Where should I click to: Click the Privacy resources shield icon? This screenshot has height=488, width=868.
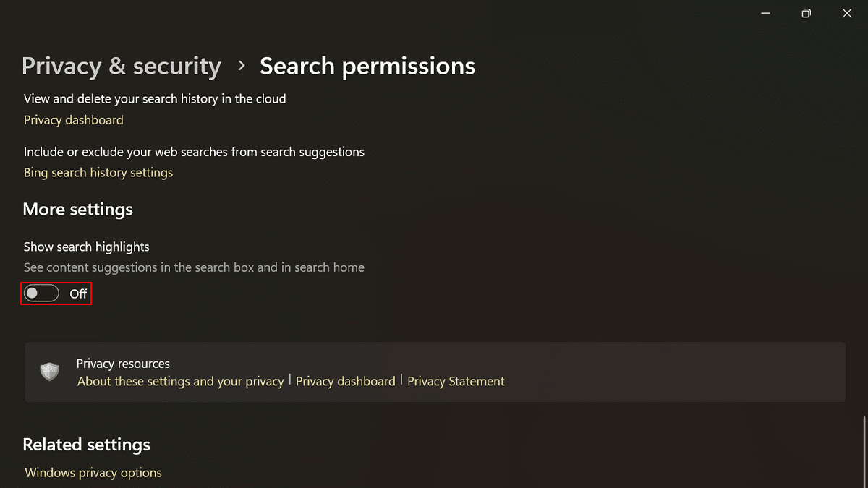(x=50, y=372)
